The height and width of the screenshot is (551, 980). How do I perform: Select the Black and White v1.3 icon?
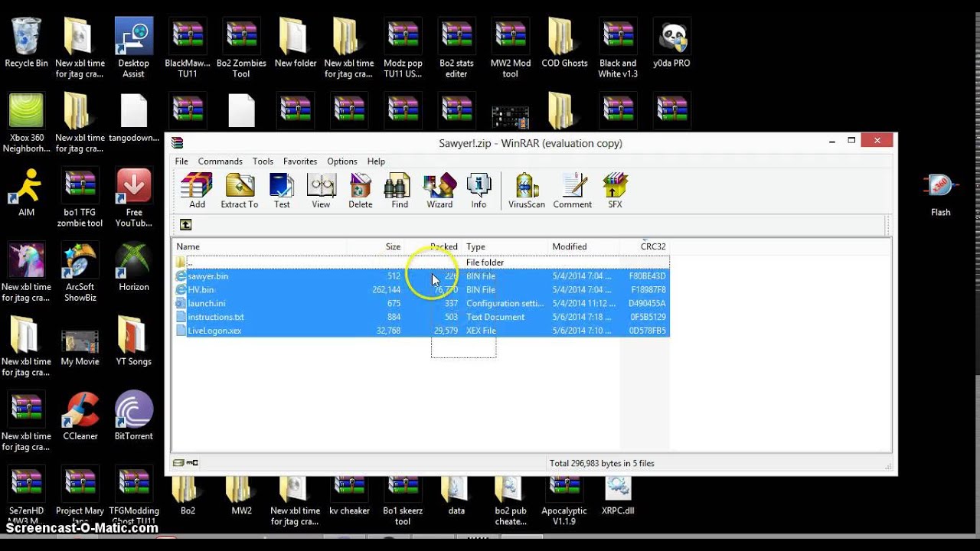618,47
